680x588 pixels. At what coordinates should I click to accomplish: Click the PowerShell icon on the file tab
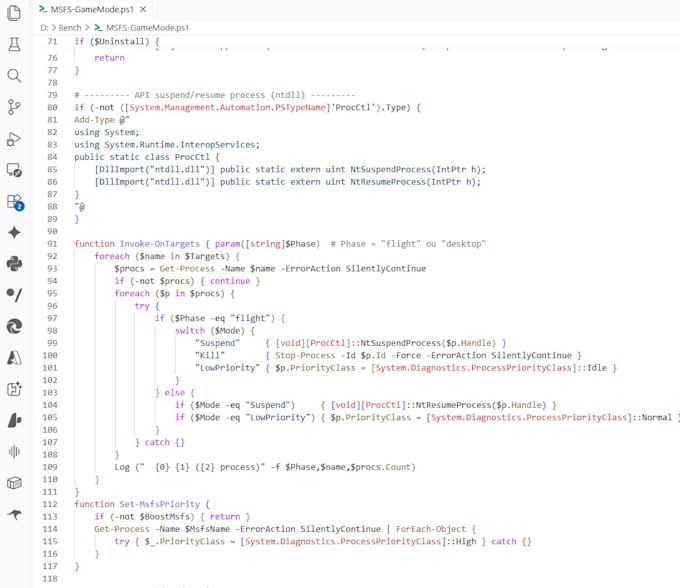pyautogui.click(x=42, y=9)
